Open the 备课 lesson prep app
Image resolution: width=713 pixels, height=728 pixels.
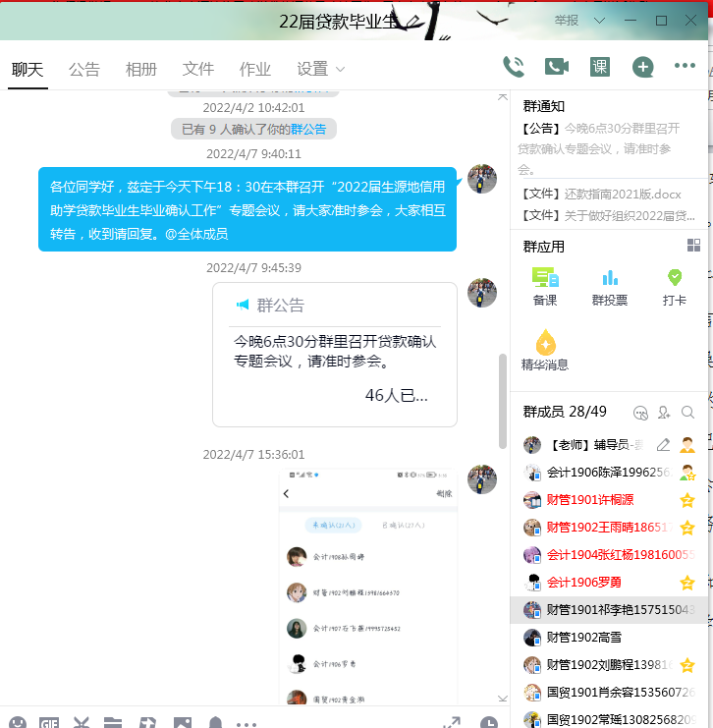[544, 288]
